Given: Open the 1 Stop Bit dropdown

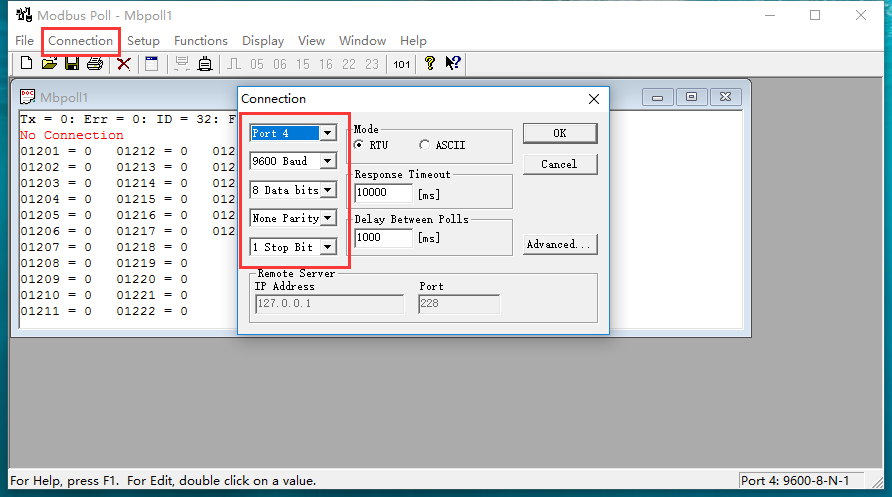Looking at the screenshot, I should (x=328, y=247).
